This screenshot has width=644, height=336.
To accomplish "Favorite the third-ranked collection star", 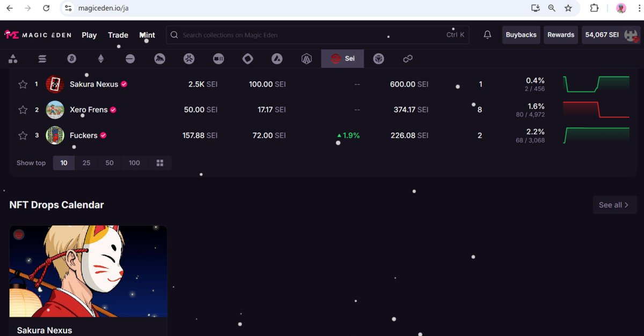I will (23, 136).
